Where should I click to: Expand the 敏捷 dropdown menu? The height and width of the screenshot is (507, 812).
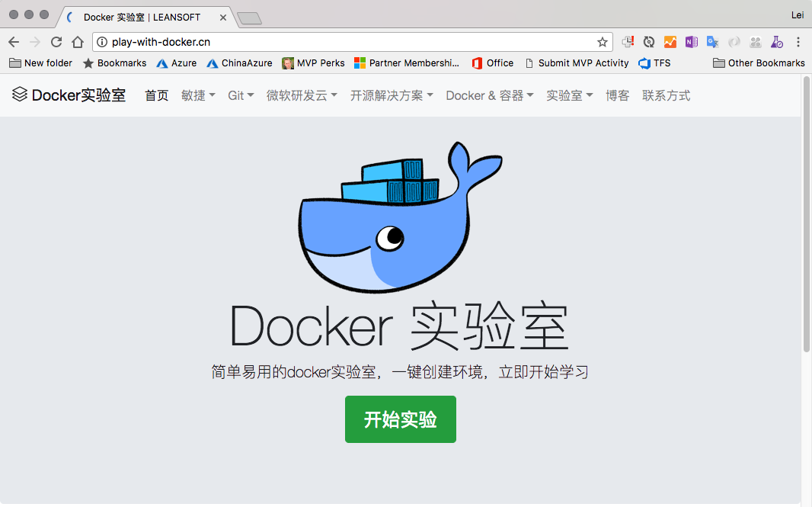click(198, 95)
